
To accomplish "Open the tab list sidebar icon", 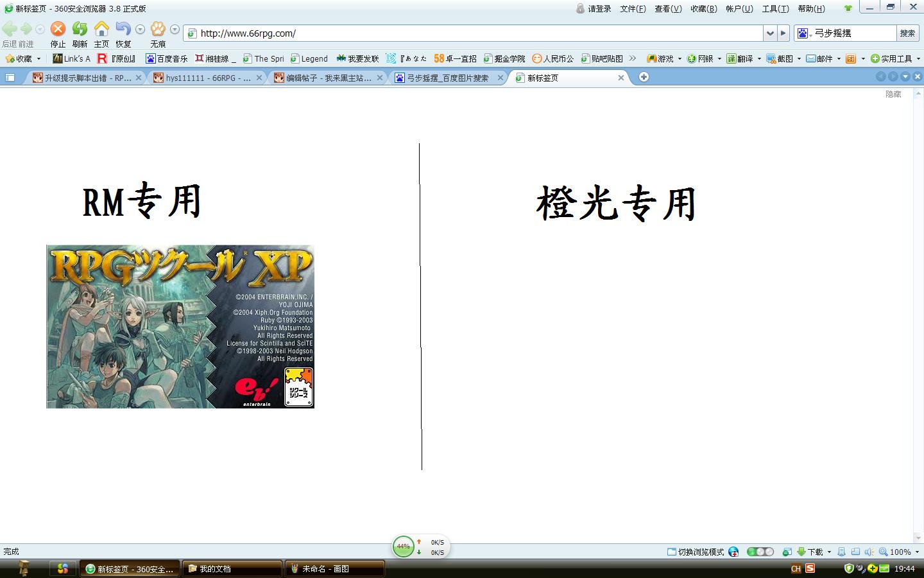I will coord(10,78).
